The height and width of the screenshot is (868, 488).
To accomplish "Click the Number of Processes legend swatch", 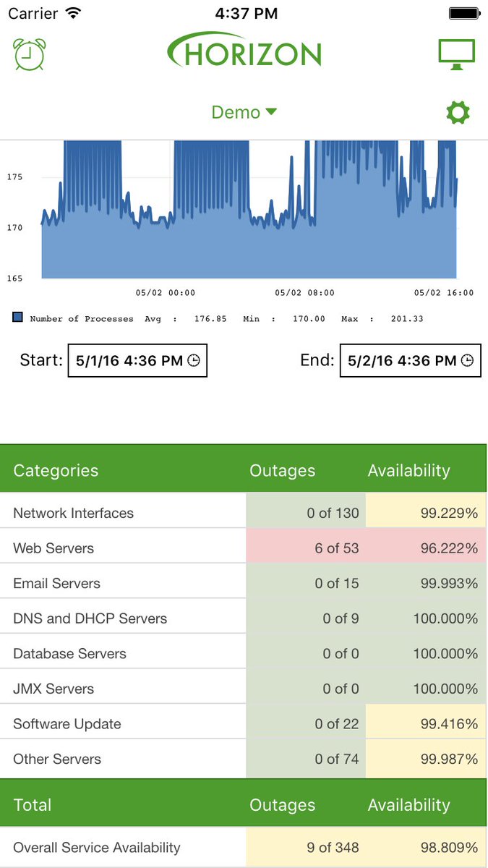I will (18, 318).
